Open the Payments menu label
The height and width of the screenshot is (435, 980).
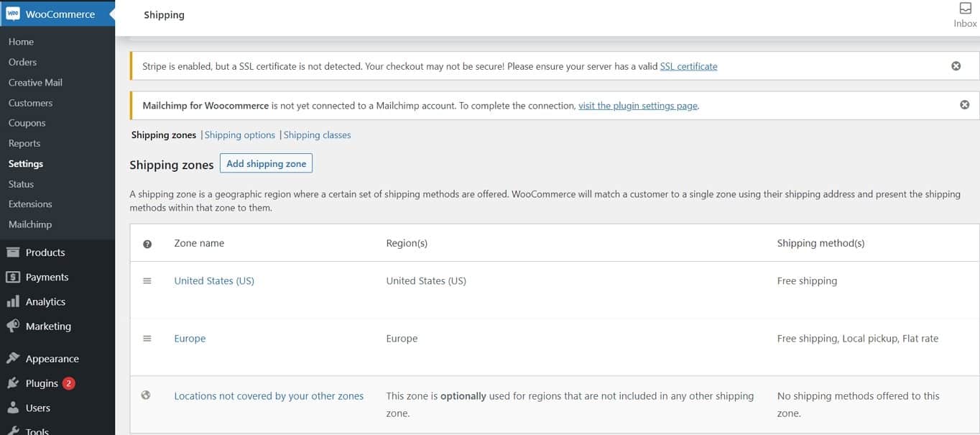click(x=47, y=277)
